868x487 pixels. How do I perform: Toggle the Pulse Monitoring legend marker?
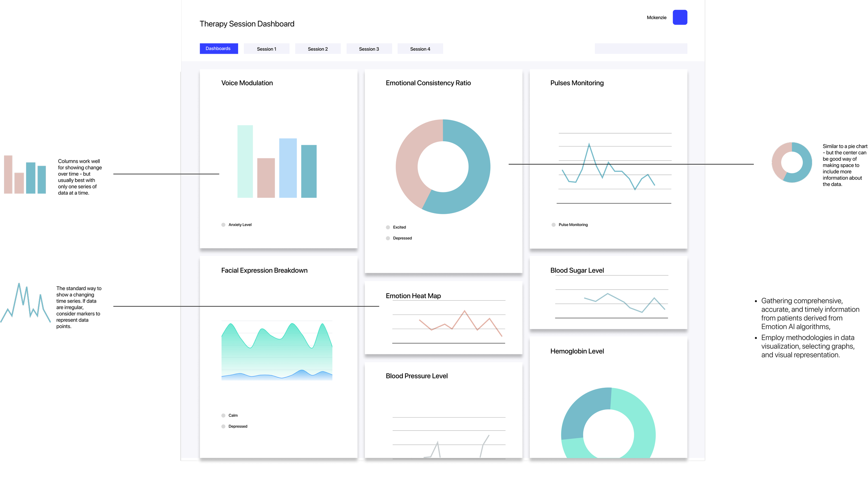[x=553, y=225]
